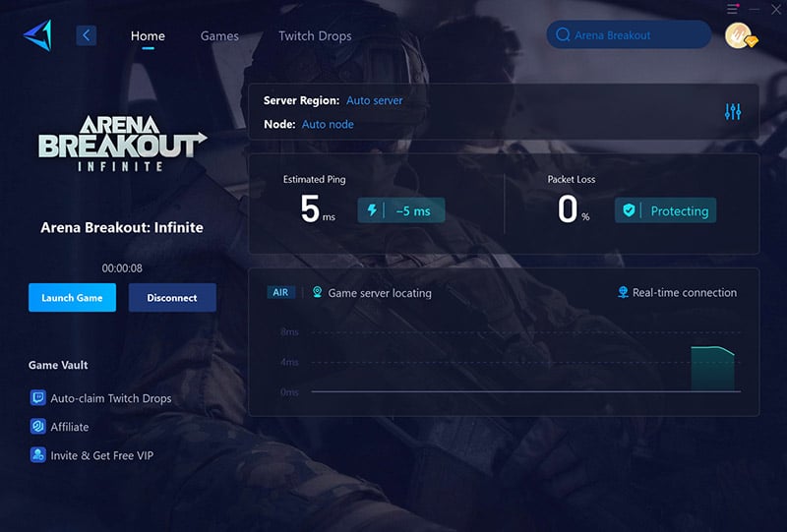The height and width of the screenshot is (532, 787).
Task: Minimize the booster window
Action: pos(754,9)
